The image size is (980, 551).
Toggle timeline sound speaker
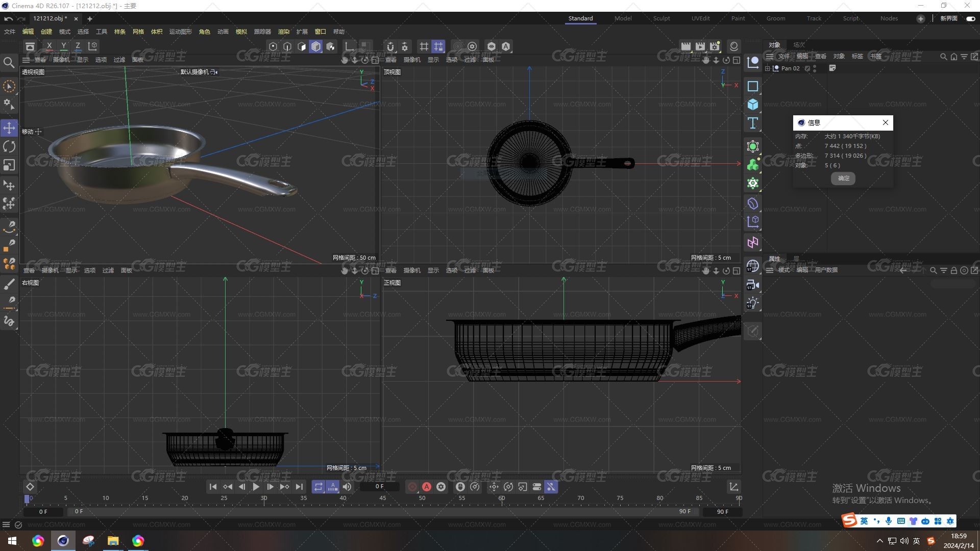347,487
